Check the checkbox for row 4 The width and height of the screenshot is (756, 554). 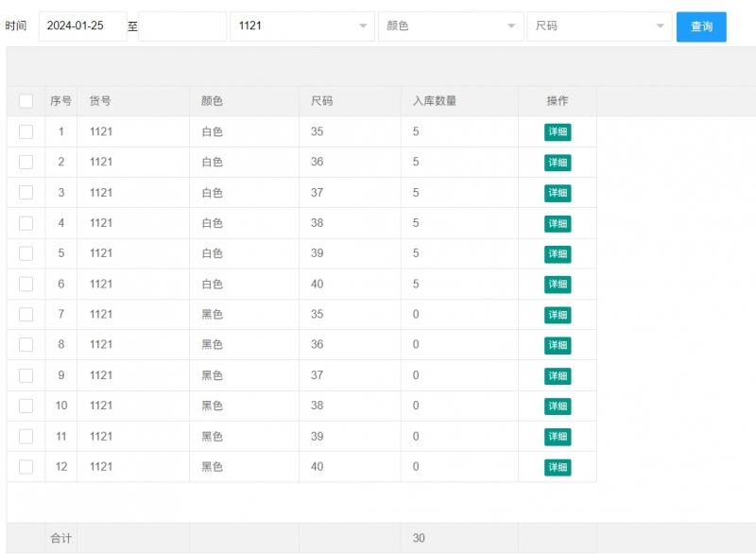[x=26, y=223]
